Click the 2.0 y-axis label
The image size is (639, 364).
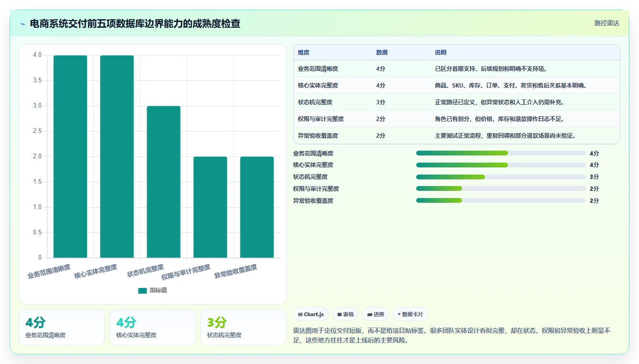pos(37,156)
